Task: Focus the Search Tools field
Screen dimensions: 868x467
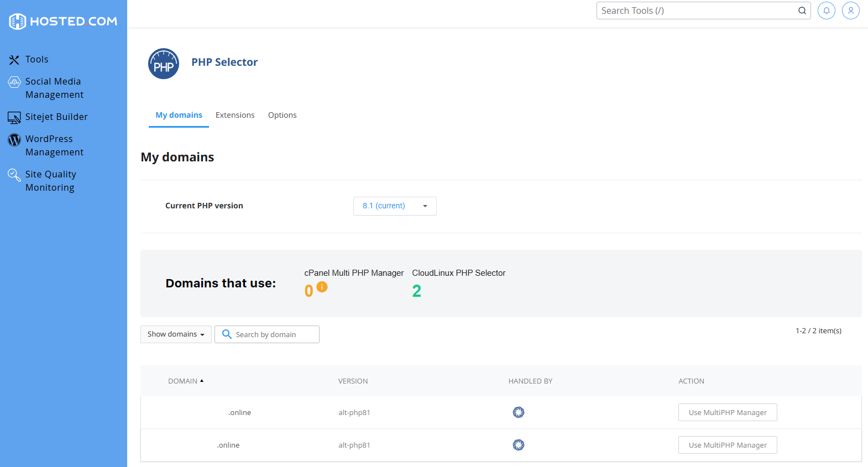Action: click(703, 11)
